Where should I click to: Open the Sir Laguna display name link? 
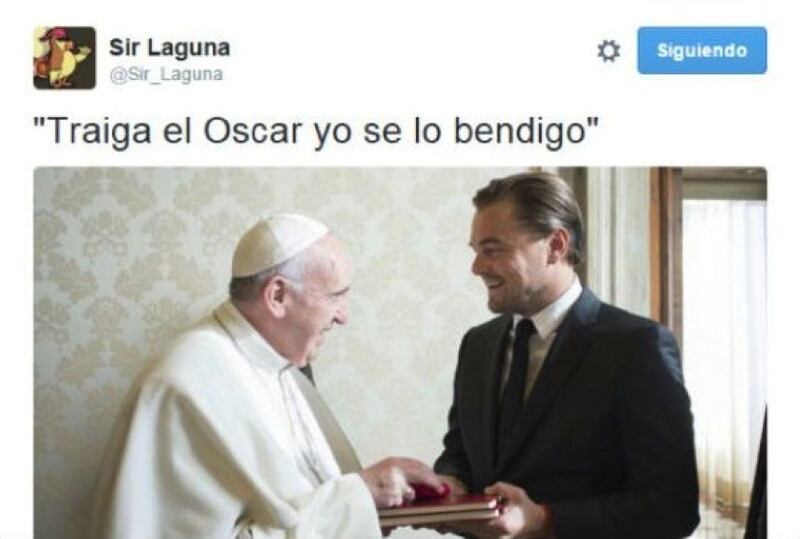click(169, 47)
